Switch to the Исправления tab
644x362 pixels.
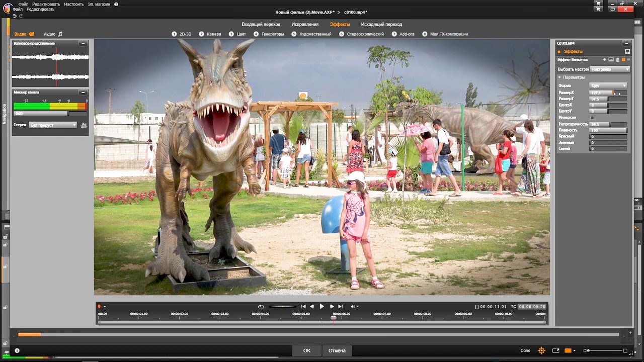(x=305, y=24)
